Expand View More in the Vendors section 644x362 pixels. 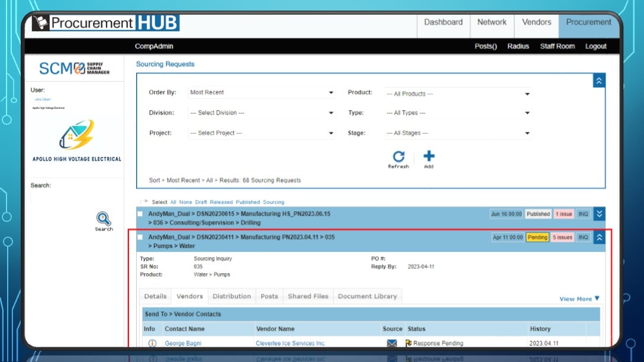(578, 299)
